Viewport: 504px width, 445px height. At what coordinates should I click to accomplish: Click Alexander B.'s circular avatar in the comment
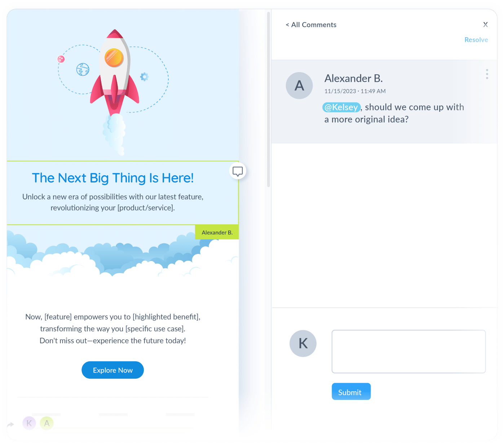click(299, 85)
